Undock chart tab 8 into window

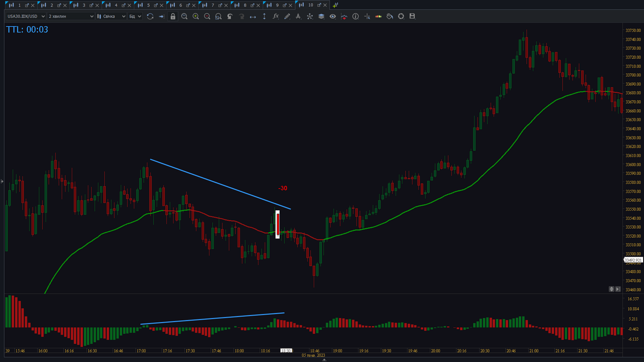point(252,5)
